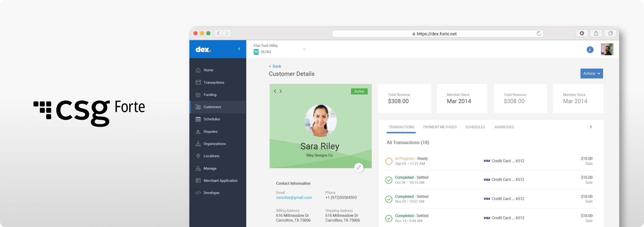Click the browser download icon

[582, 33]
